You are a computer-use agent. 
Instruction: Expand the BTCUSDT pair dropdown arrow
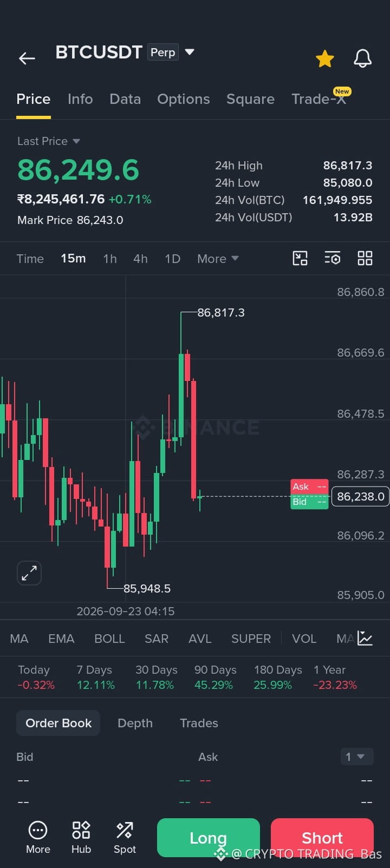pos(190,52)
